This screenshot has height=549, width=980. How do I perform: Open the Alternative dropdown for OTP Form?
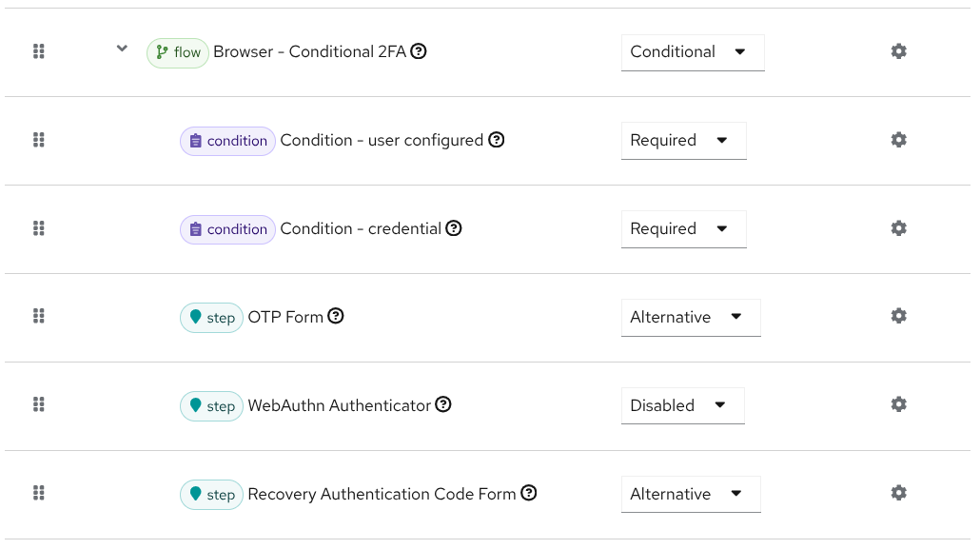tap(691, 317)
